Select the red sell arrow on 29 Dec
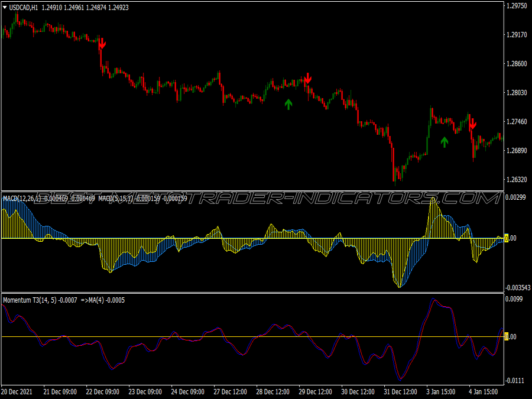The height and width of the screenshot is (399, 532). (307, 78)
